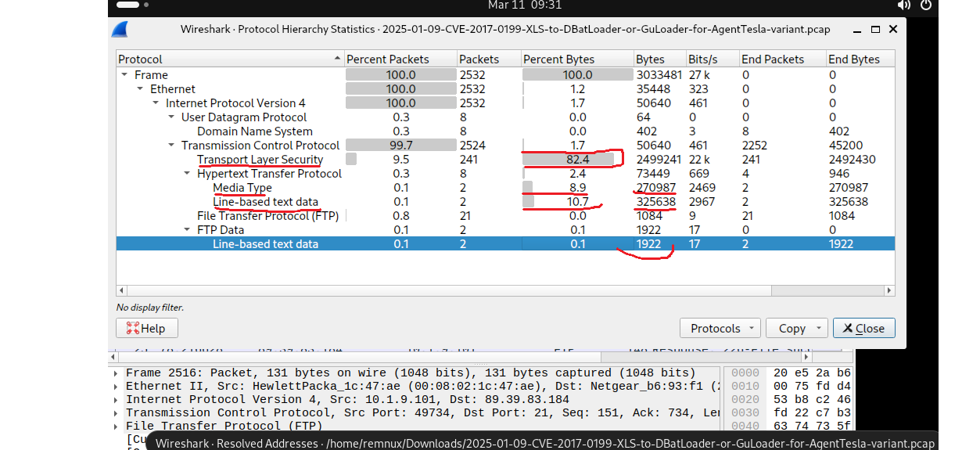The width and height of the screenshot is (980, 450).
Task: Select the Domain Name System row
Action: [x=505, y=131]
